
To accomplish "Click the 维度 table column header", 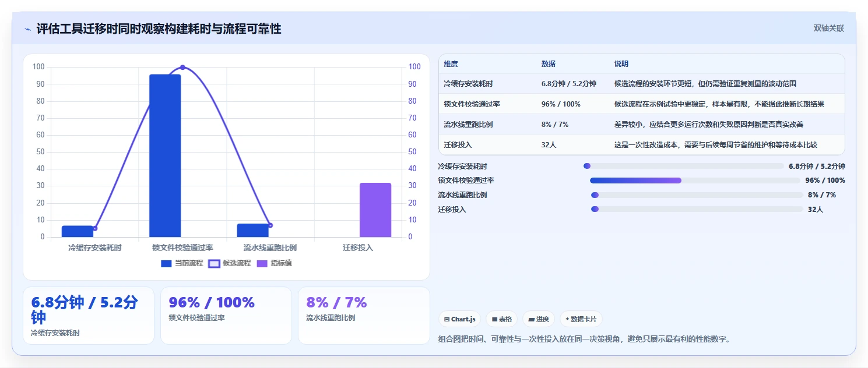I will point(451,64).
